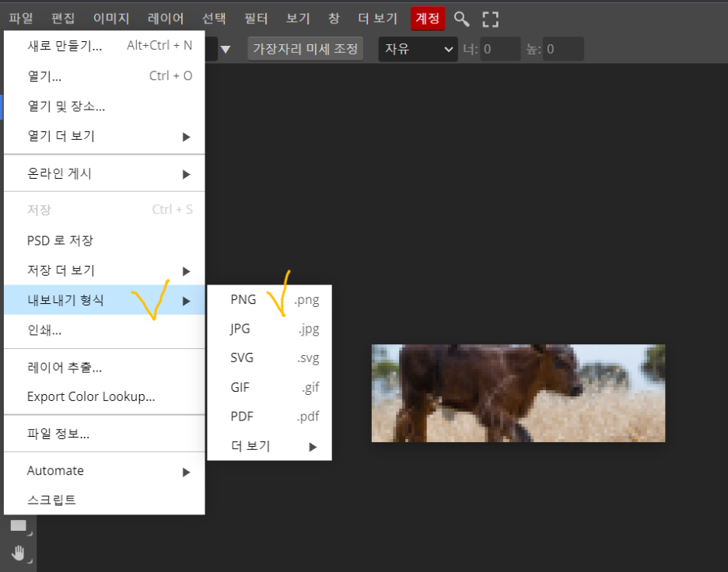Open the search magnifier icon
The image size is (728, 572).
[x=461, y=19]
